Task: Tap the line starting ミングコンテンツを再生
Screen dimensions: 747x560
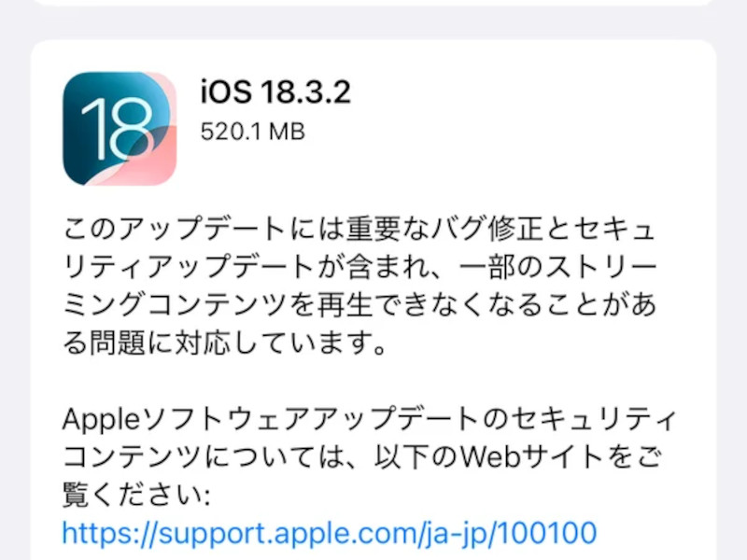Action: [x=359, y=305]
